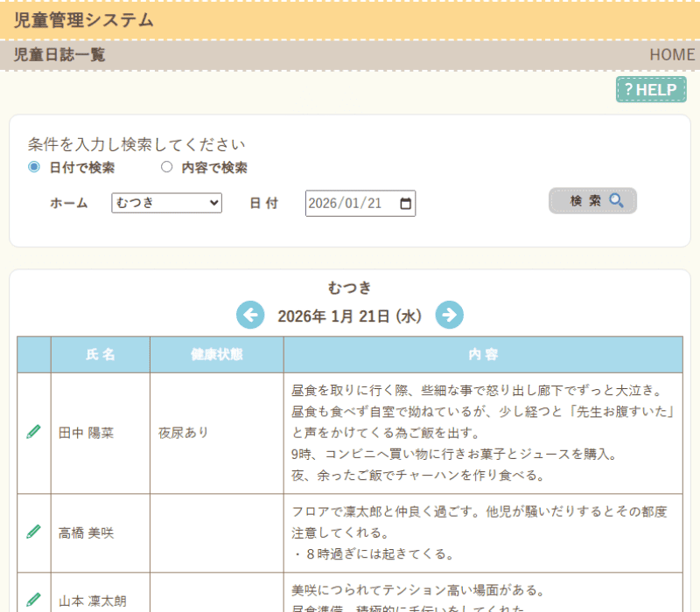This screenshot has height=612, width=700.
Task: Select the 内容で検索 radio button
Action: coord(166,167)
